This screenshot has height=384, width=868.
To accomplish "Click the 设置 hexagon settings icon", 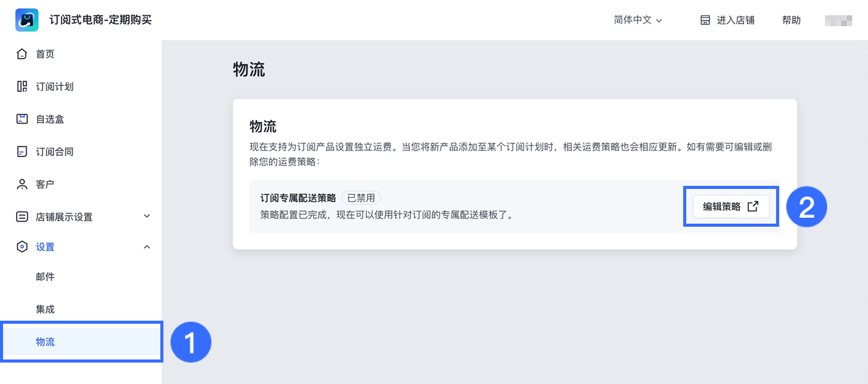I will [21, 247].
